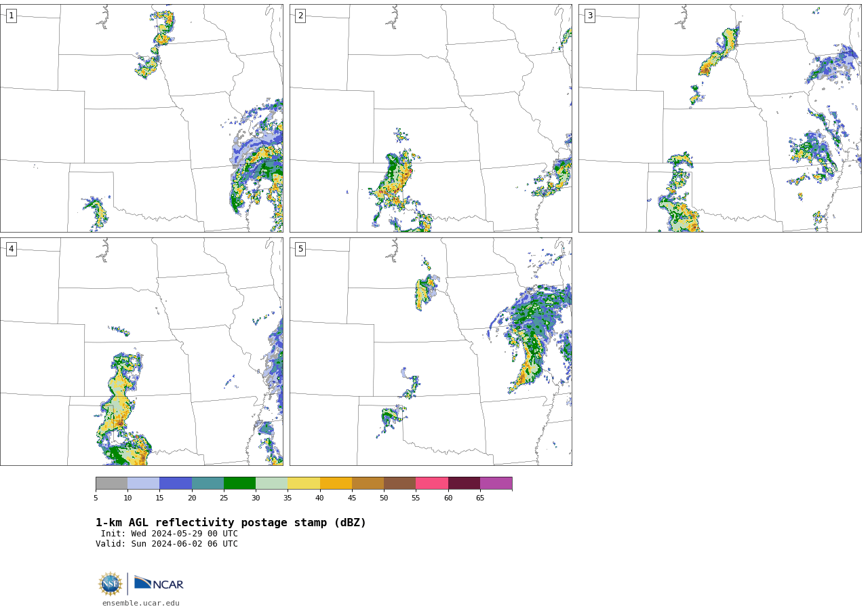This screenshot has width=868, height=611.
Task: Click the number 3 panel label
Action: [x=589, y=16]
